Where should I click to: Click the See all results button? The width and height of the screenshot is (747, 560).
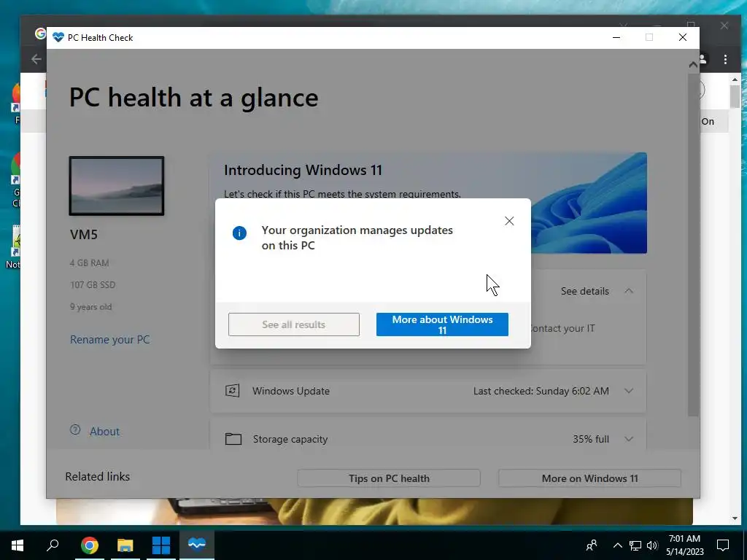pyautogui.click(x=294, y=324)
